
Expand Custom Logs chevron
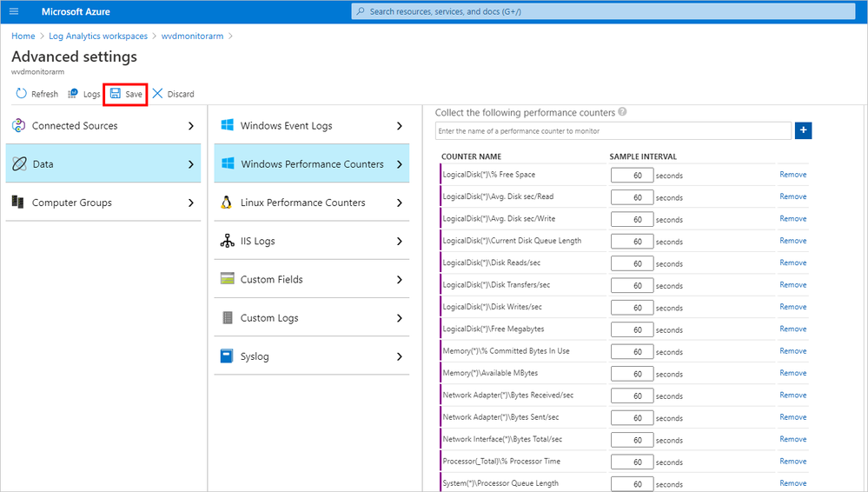400,318
